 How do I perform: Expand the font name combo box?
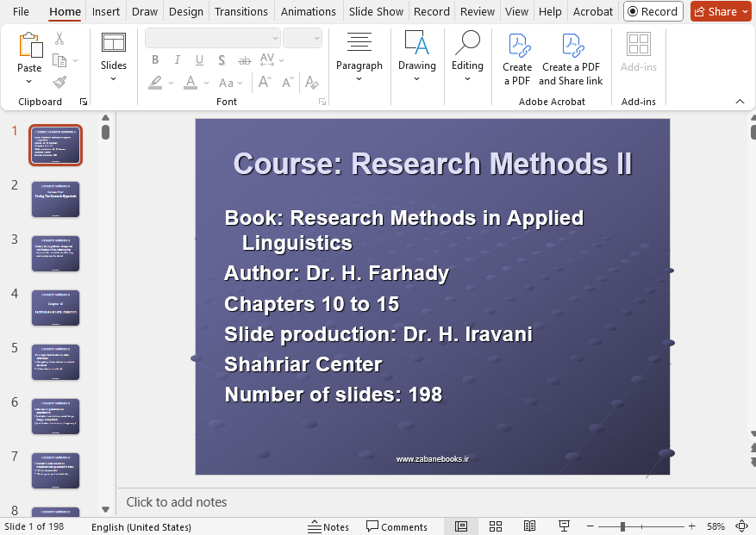[275, 38]
